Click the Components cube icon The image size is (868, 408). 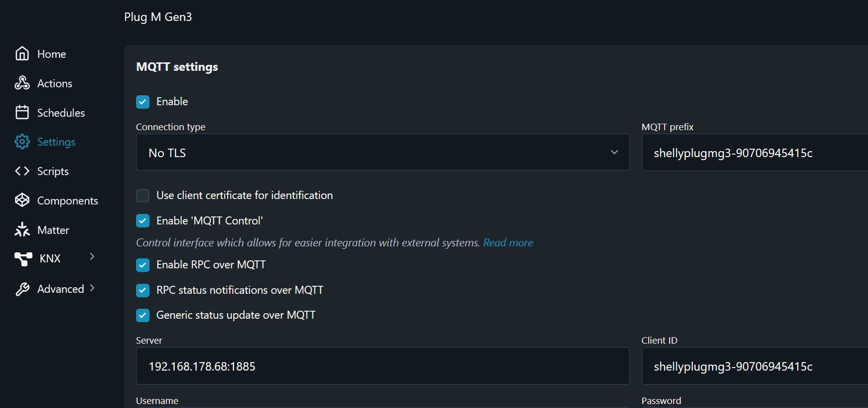(22, 200)
